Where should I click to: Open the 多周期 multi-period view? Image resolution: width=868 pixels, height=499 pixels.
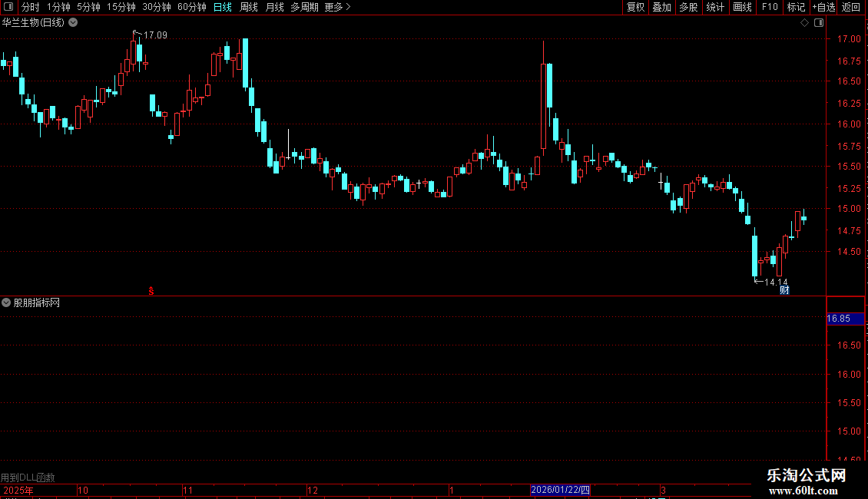pyautogui.click(x=304, y=7)
